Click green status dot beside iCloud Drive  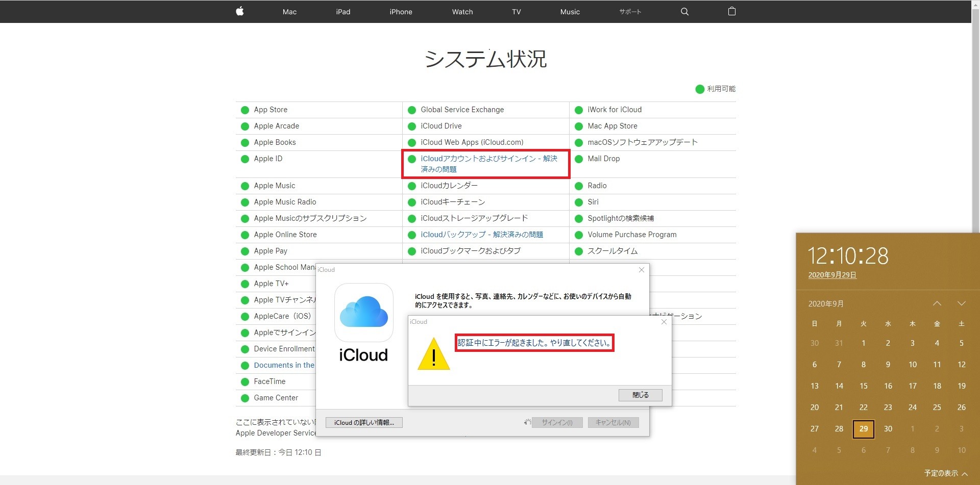(412, 126)
